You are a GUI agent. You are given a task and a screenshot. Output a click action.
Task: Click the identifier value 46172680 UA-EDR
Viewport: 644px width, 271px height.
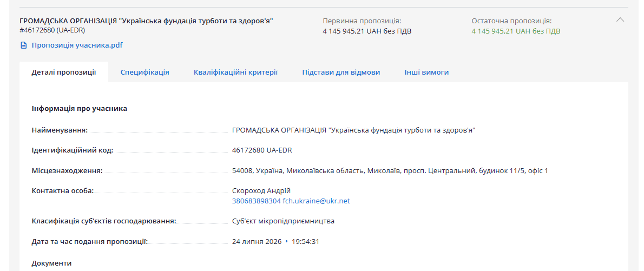coord(262,150)
